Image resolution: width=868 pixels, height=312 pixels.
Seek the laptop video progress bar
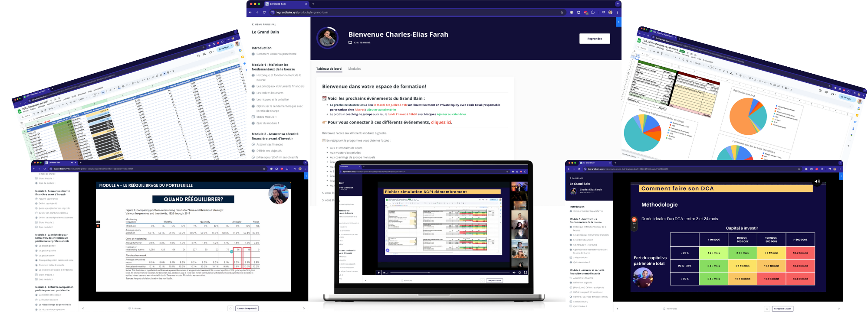[450, 273]
